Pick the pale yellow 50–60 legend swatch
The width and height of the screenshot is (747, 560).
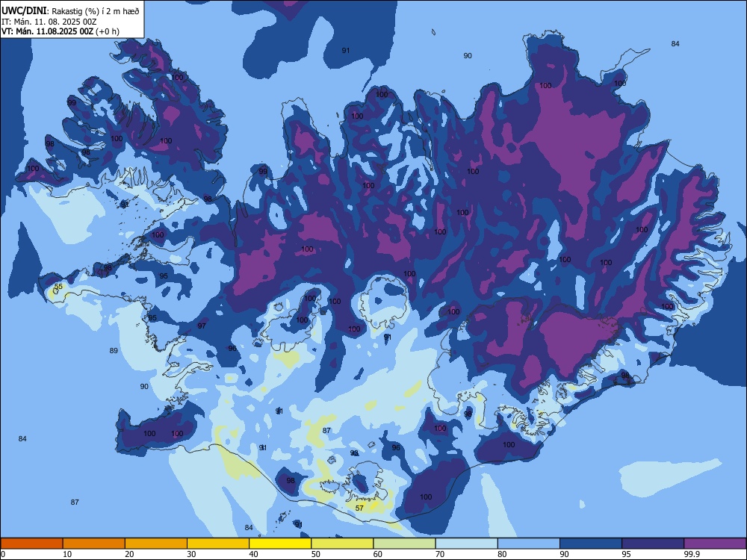coord(342,544)
